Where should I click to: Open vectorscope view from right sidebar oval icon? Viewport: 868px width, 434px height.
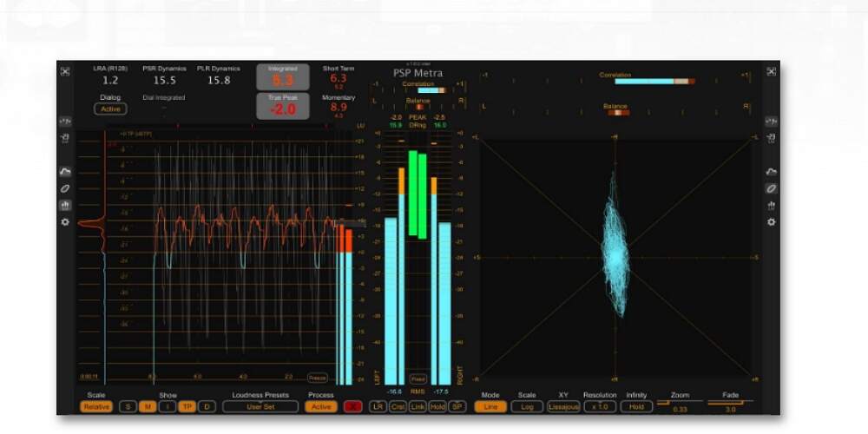(x=771, y=188)
